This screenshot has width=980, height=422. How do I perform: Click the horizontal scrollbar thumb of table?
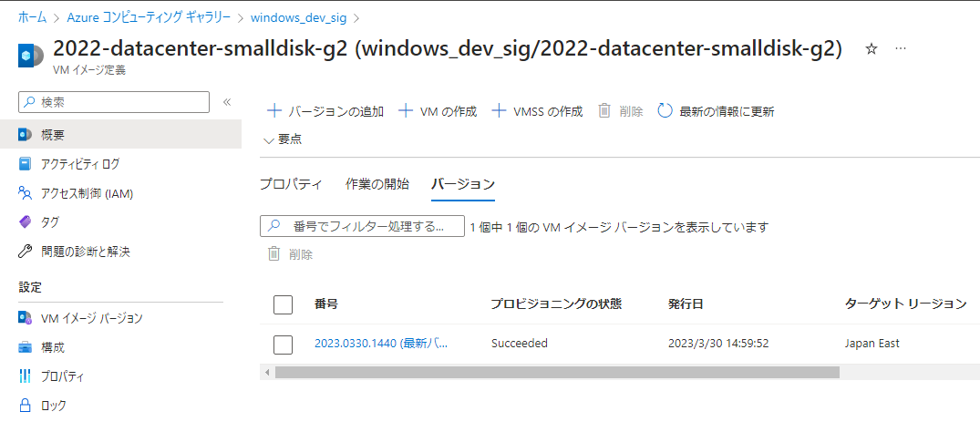click(x=557, y=372)
